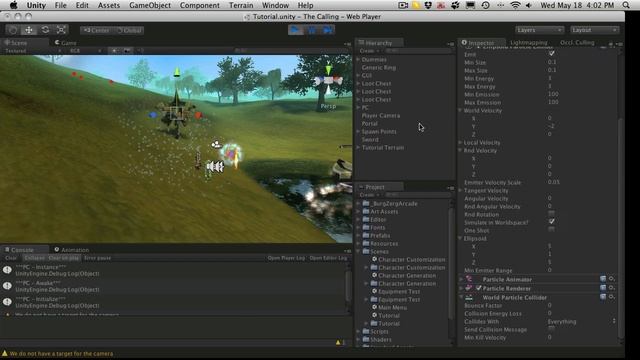
Task: Open the Hierarchy Create button
Action: (369, 51)
